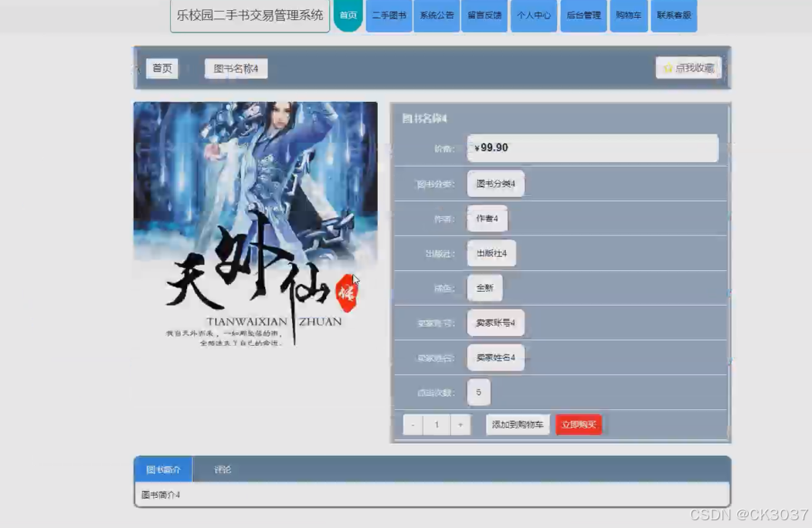This screenshot has width=812, height=528.
Task: Click the 添加到购物车 button
Action: (x=518, y=425)
